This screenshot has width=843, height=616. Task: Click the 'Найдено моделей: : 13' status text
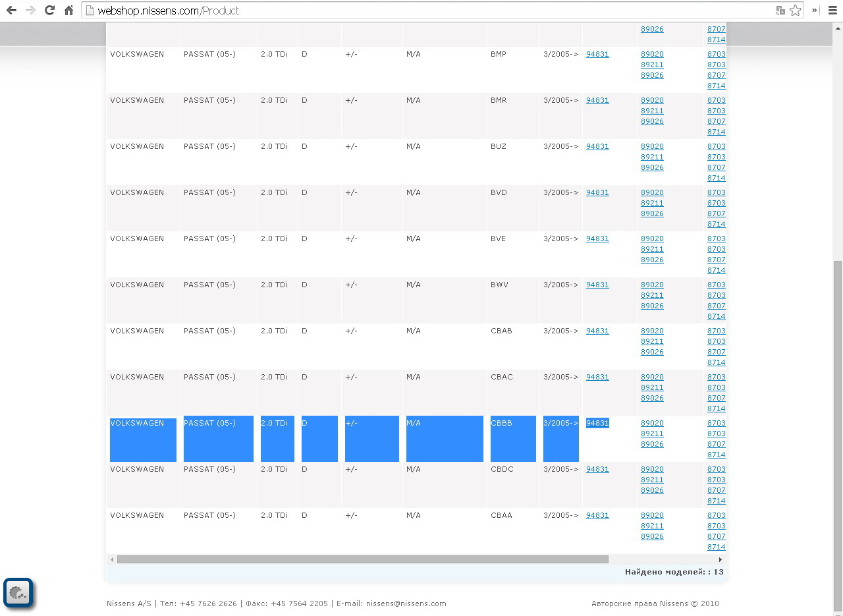pyautogui.click(x=674, y=572)
